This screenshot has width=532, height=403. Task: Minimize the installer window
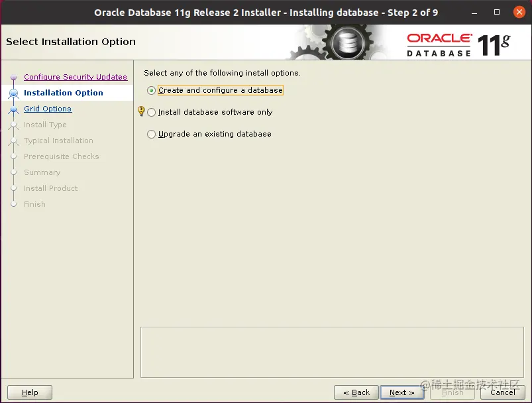[x=474, y=12]
